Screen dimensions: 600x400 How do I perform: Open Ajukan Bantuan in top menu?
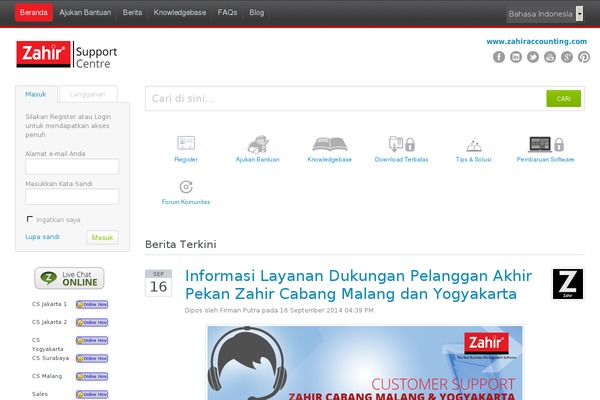coord(85,13)
